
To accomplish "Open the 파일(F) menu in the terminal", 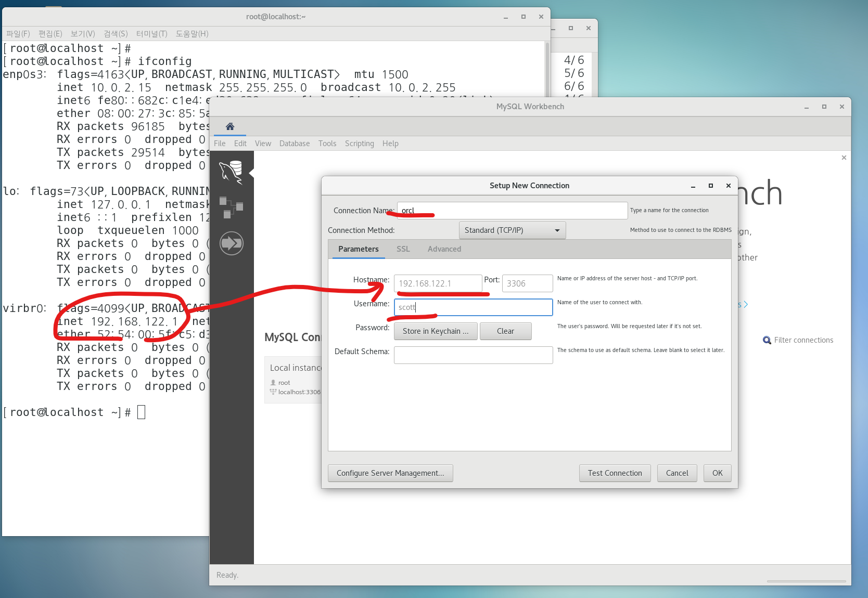I will [x=18, y=34].
